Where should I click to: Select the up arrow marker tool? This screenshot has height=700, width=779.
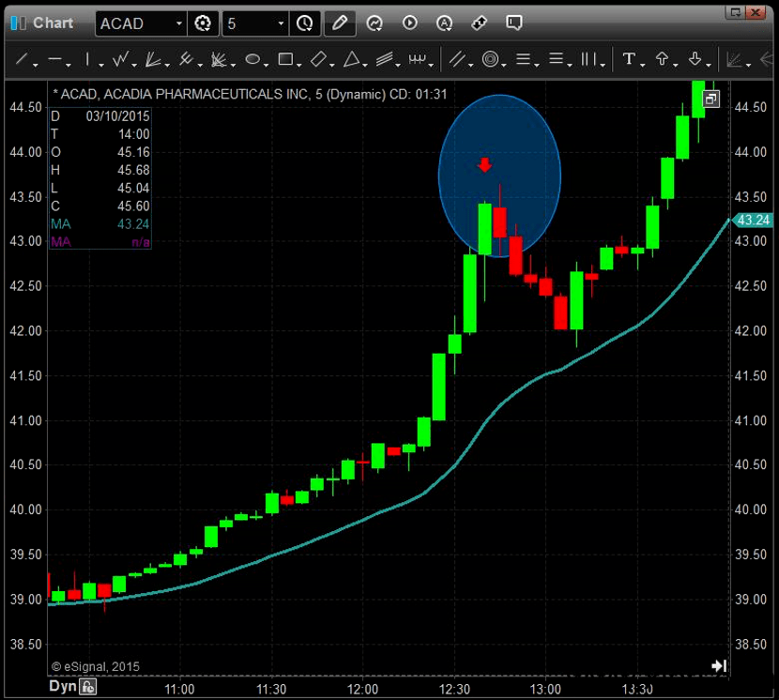pos(662,59)
